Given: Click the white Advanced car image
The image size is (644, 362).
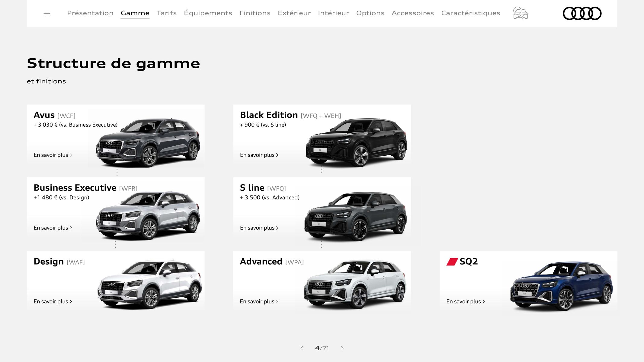Looking at the screenshot, I should click(x=355, y=284).
